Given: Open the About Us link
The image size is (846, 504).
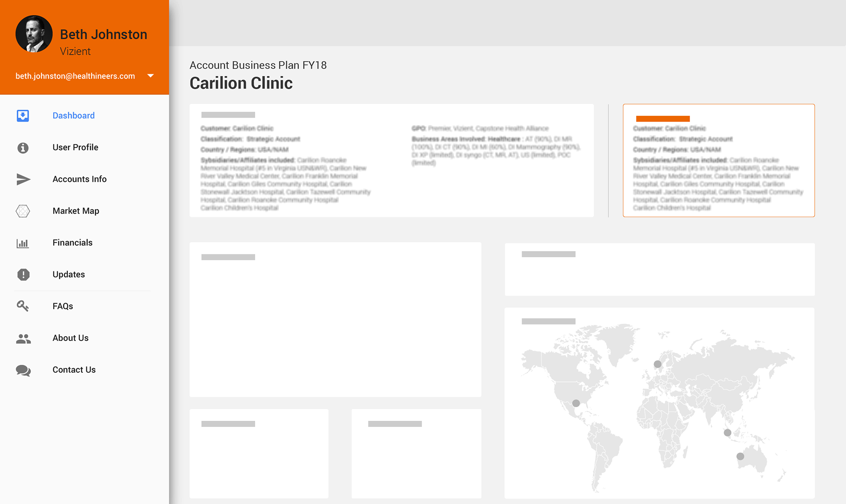Looking at the screenshot, I should 70,337.
